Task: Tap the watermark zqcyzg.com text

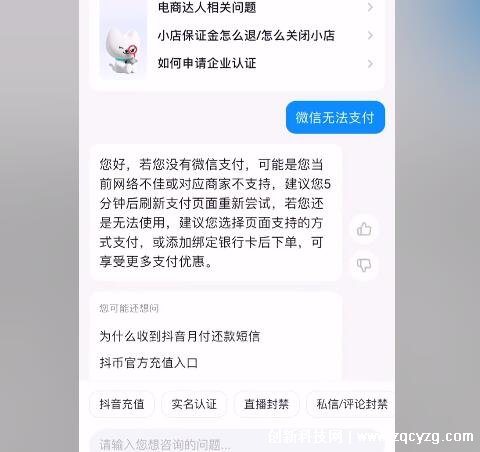Action: 433,436
